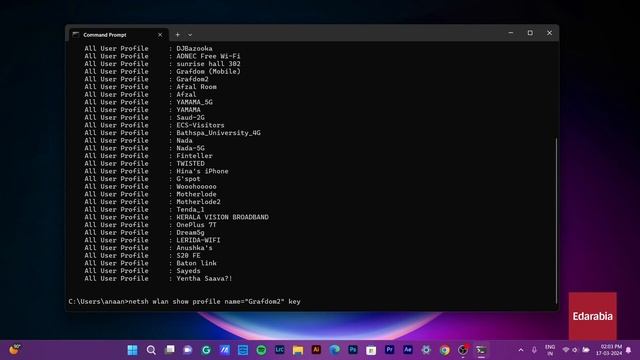The width and height of the screenshot is (640, 360).
Task: Open the notification bell
Action: click(x=629, y=350)
